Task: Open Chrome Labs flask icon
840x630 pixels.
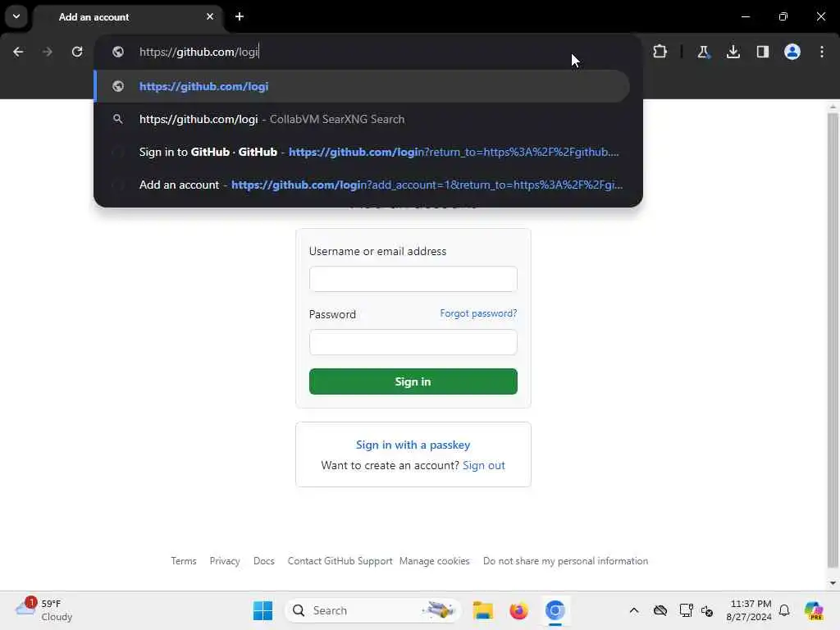Action: pyautogui.click(x=703, y=52)
